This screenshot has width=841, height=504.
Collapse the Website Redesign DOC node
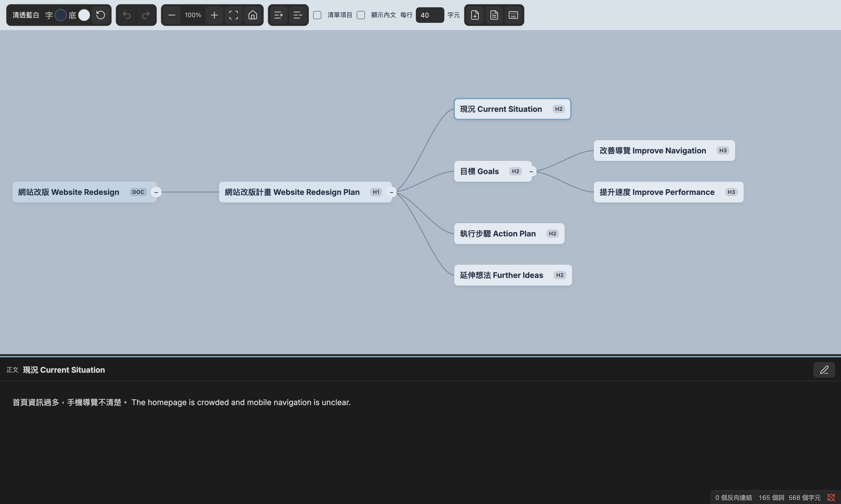pos(156,192)
